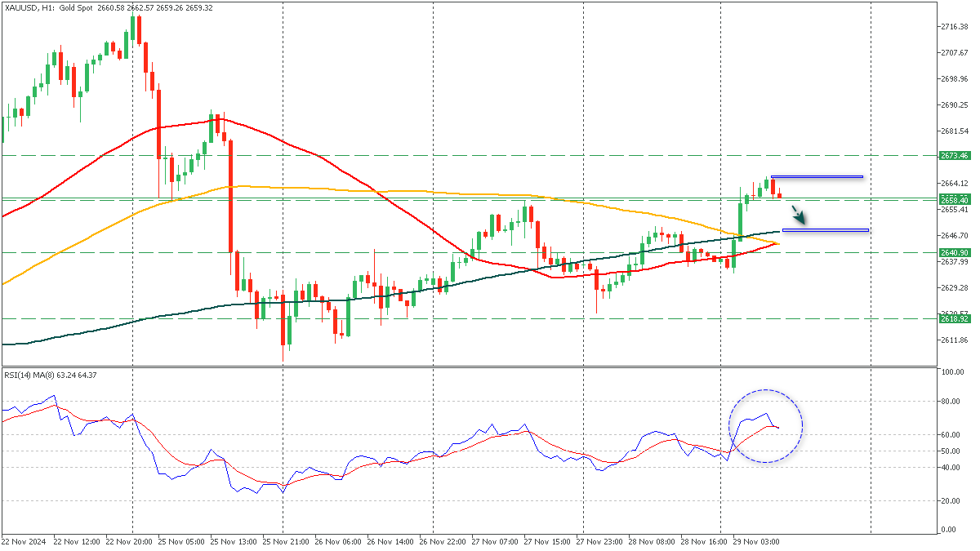Select the 2640.90 price level tag

pyautogui.click(x=954, y=253)
